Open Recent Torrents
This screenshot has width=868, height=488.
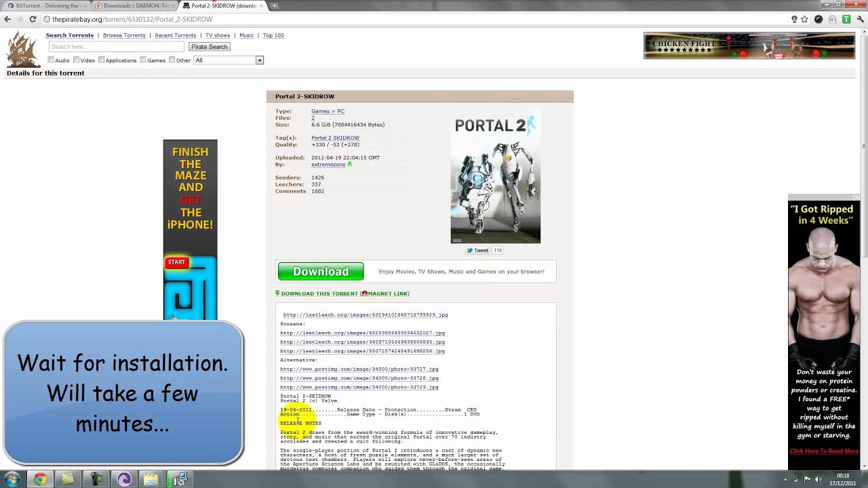pyautogui.click(x=176, y=35)
